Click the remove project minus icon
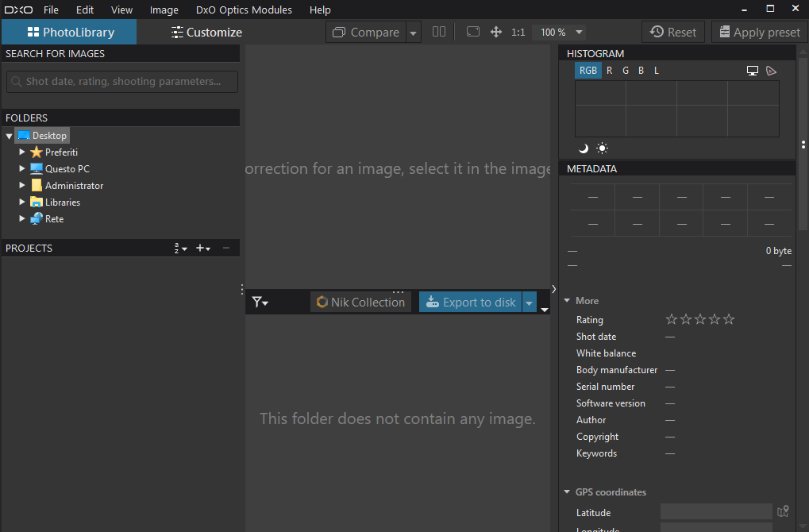Image resolution: width=809 pixels, height=532 pixels. coord(226,249)
